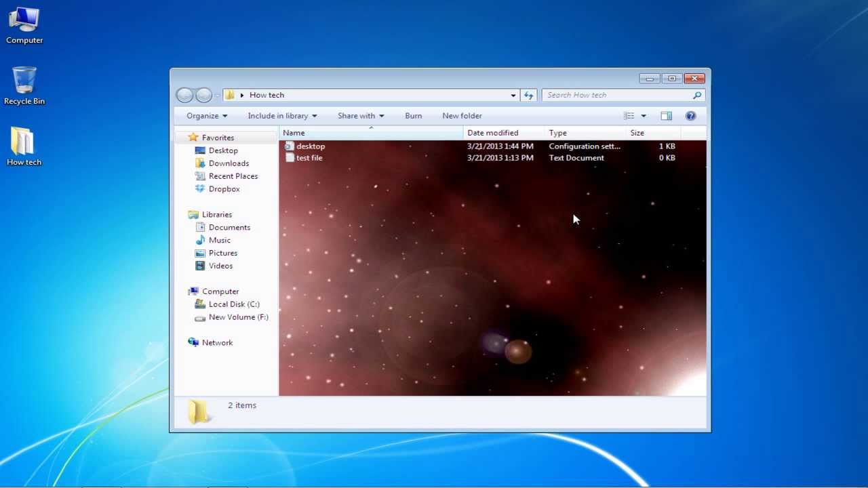Click the Configuration sett... type cell
This screenshot has height=488, width=868.
[585, 146]
